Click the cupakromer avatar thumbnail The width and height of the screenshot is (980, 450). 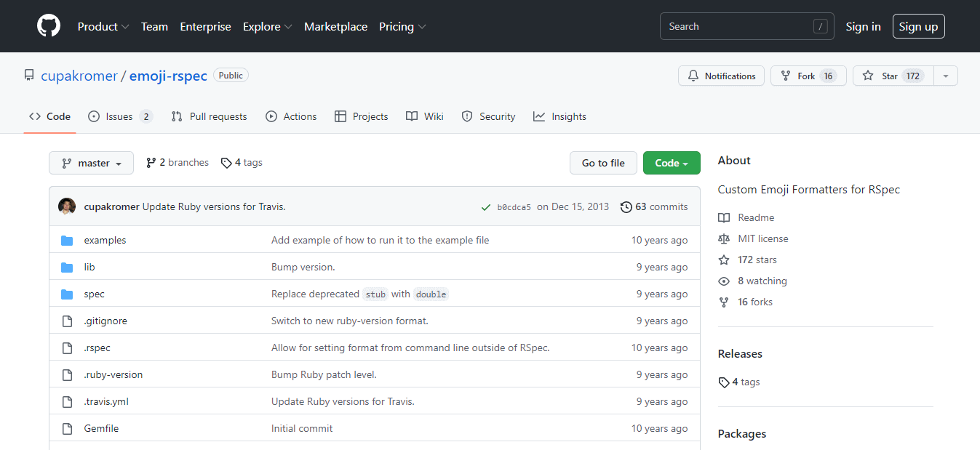[67, 206]
